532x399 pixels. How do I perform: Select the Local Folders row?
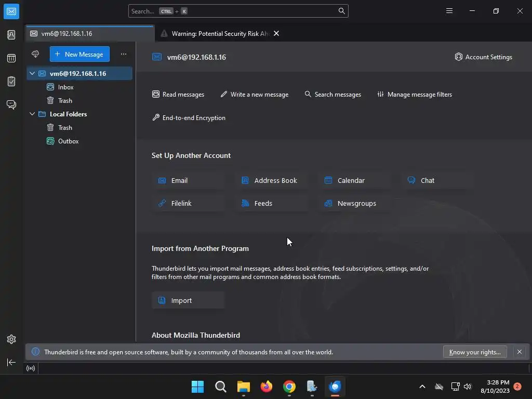click(79, 114)
